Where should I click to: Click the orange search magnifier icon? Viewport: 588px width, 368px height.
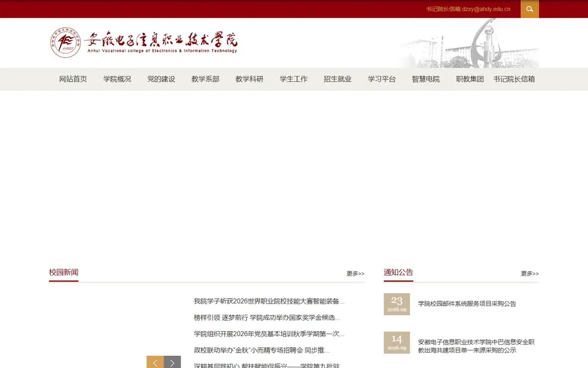(x=529, y=9)
